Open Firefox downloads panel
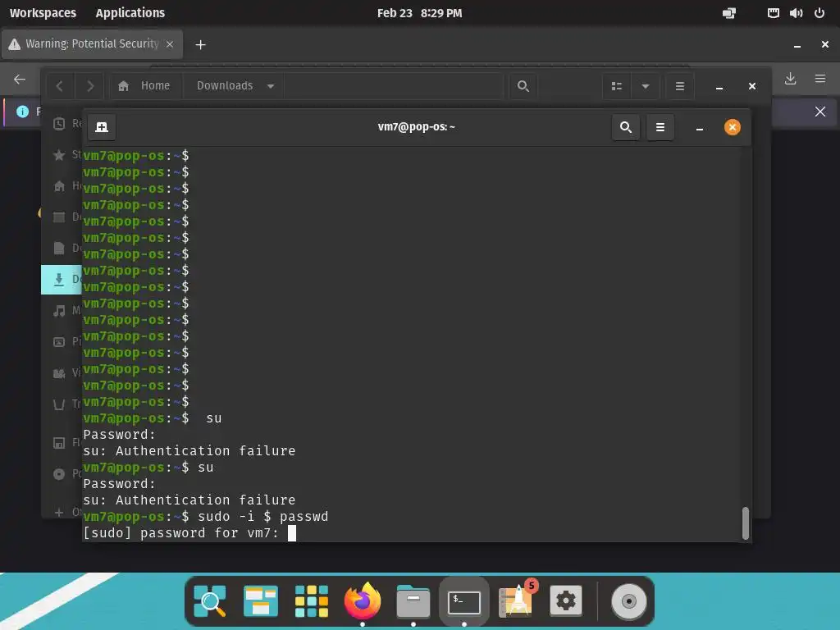The image size is (840, 630). tap(790, 79)
